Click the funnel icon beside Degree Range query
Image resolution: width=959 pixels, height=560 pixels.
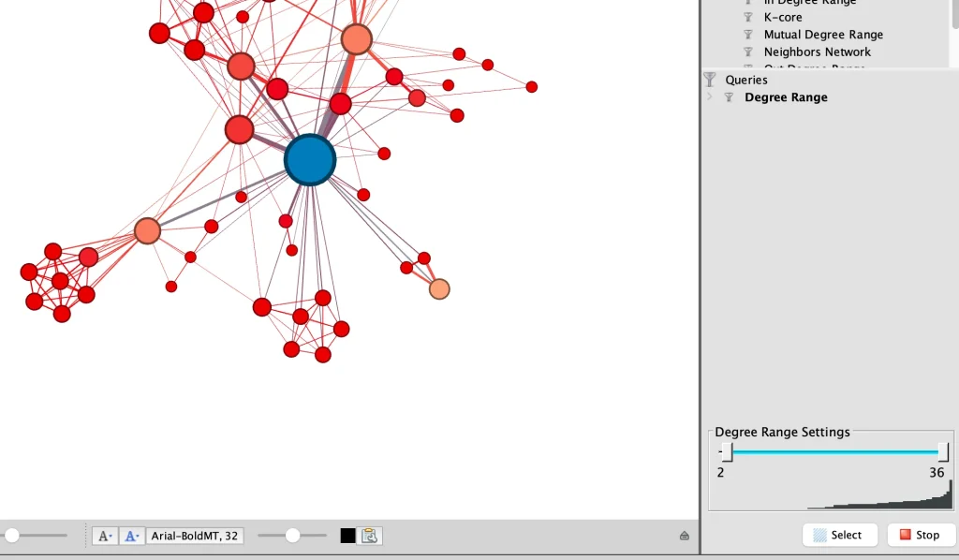click(729, 96)
